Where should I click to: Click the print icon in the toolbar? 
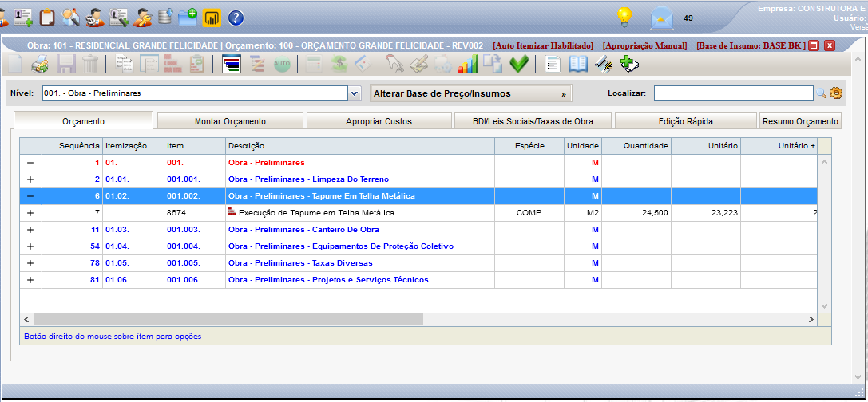tap(39, 64)
